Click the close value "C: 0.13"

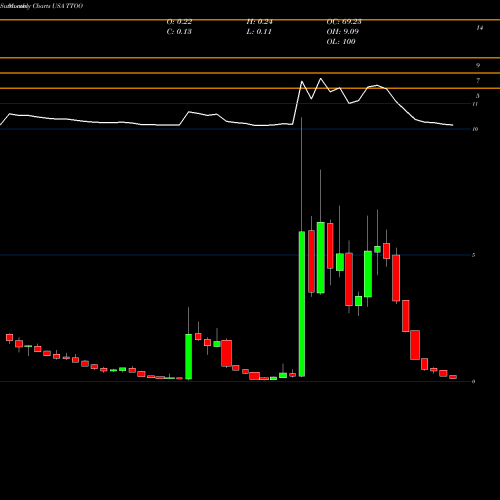pos(179,32)
